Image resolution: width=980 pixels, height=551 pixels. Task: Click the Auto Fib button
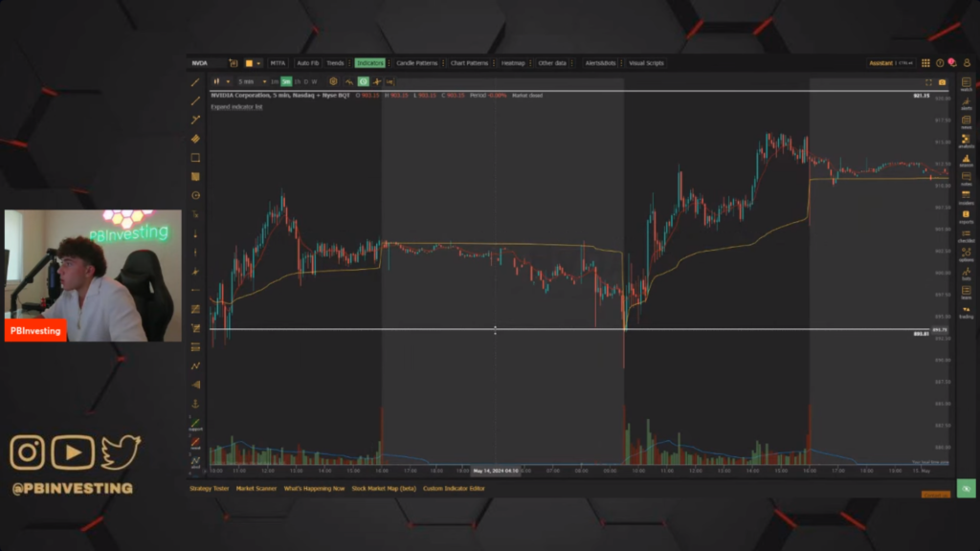[308, 63]
